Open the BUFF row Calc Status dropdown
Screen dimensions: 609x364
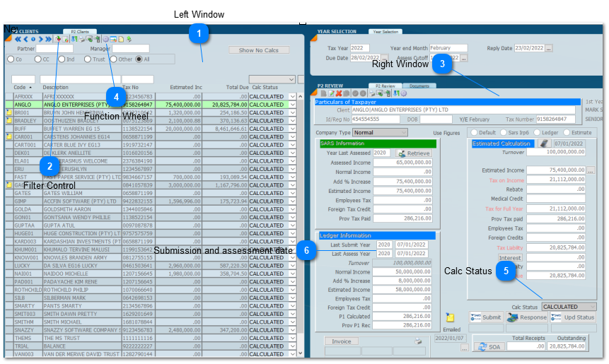tap(292, 129)
